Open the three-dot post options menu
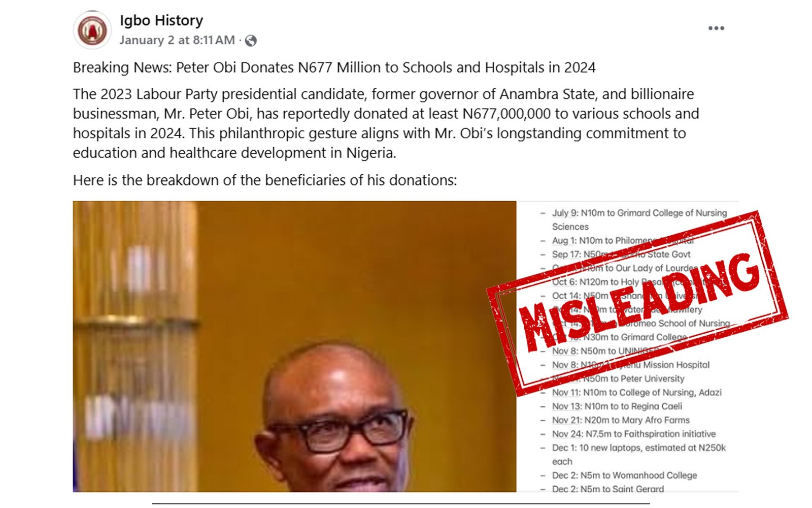Screen dimensions: 812x508 [716, 28]
